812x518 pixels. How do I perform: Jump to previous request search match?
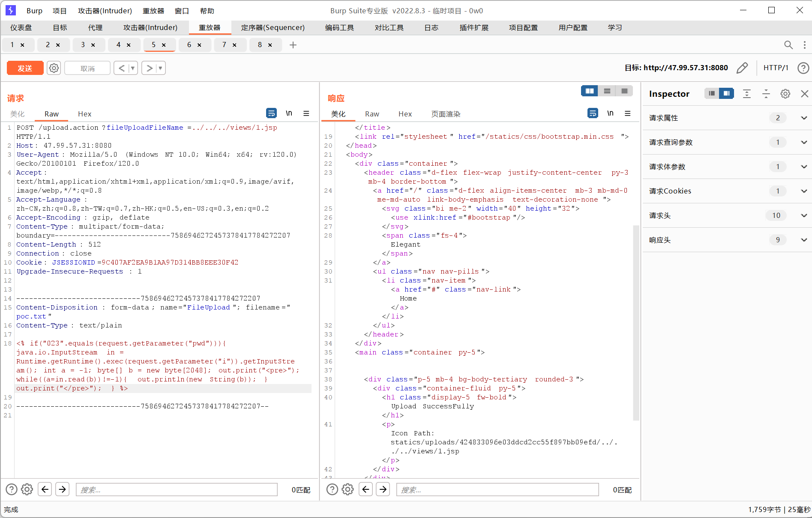45,489
